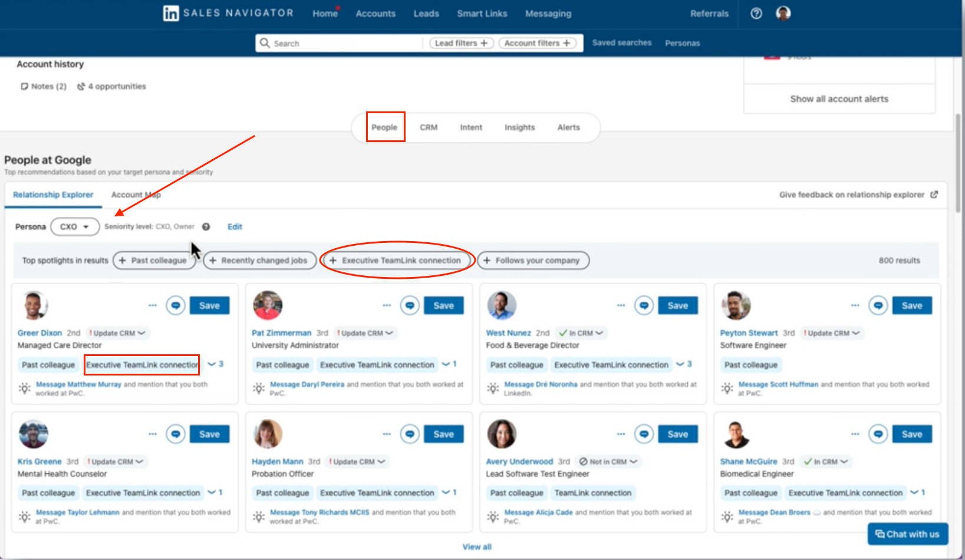Click the seniority level help icon

pyautogui.click(x=206, y=226)
